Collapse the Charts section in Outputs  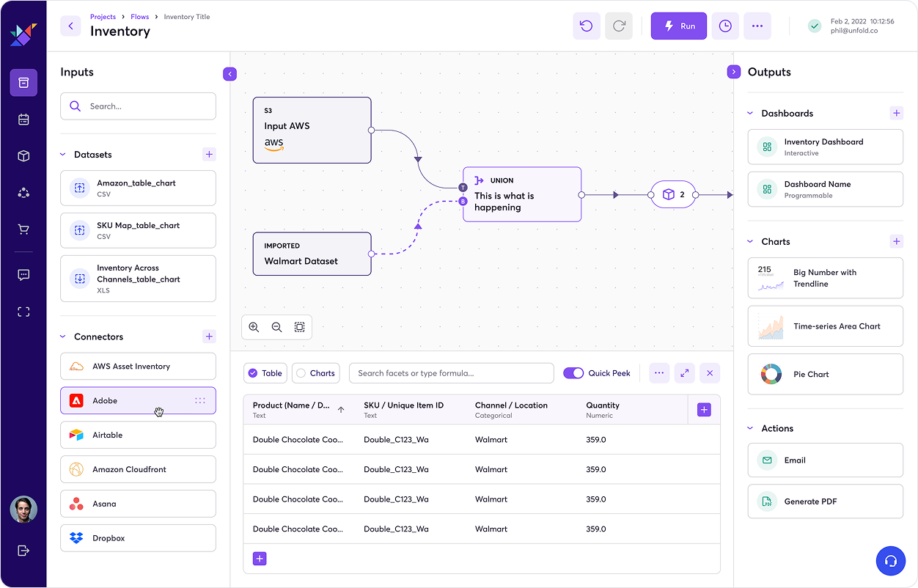pyautogui.click(x=749, y=241)
